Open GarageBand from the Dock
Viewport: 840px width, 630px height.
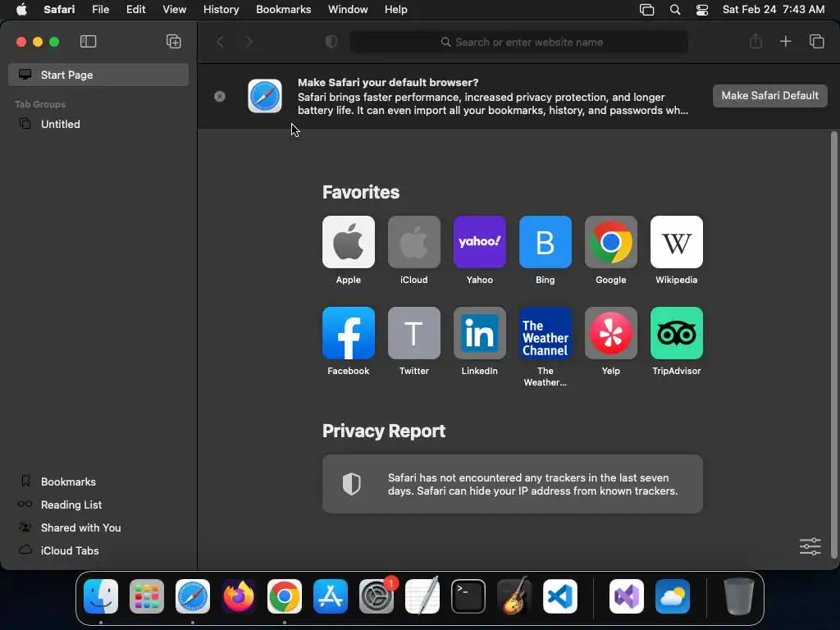pos(514,596)
